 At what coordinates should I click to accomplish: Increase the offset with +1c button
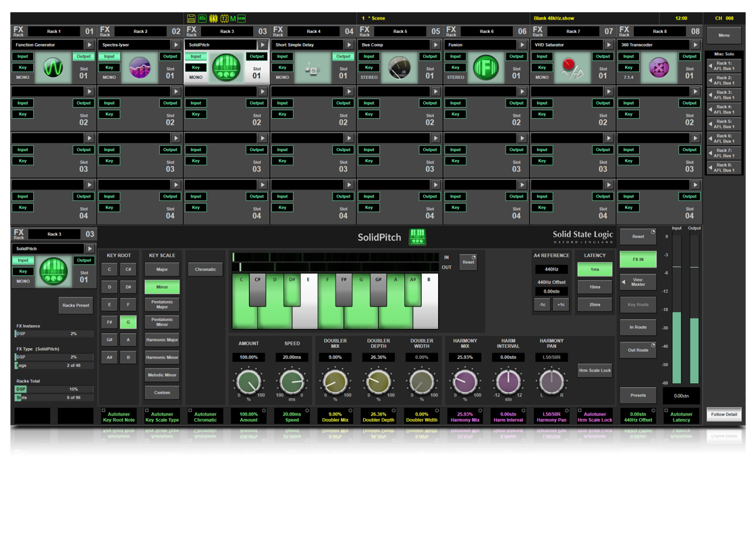point(561,305)
